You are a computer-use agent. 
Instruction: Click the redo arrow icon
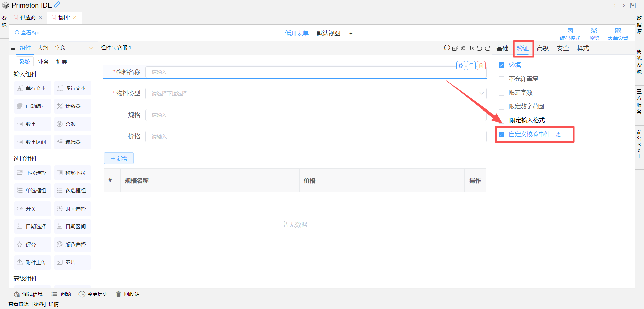[x=487, y=48]
